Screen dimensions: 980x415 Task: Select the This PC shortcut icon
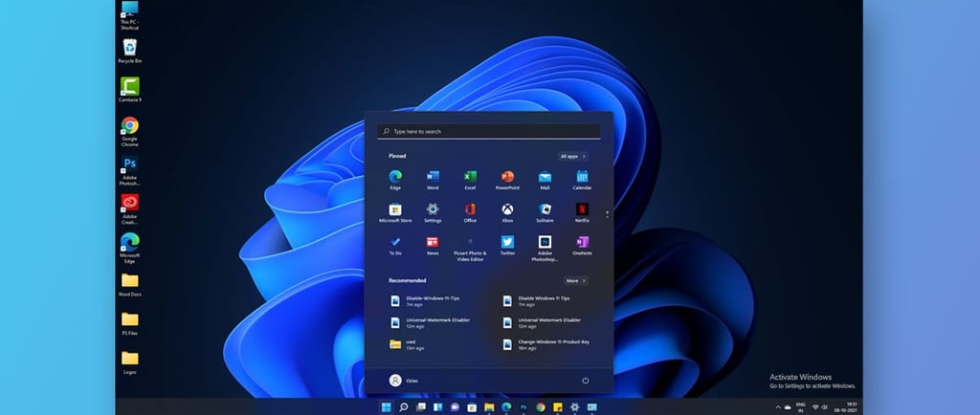click(x=129, y=15)
